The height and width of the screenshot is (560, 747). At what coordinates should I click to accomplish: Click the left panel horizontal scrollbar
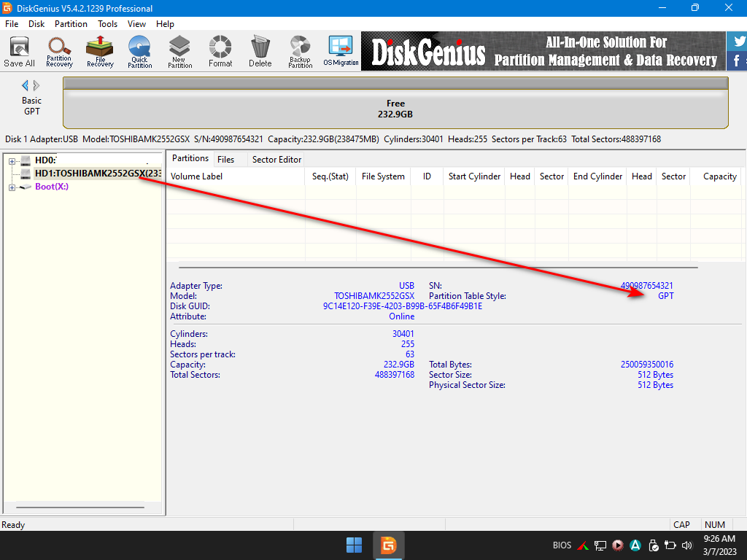80,507
